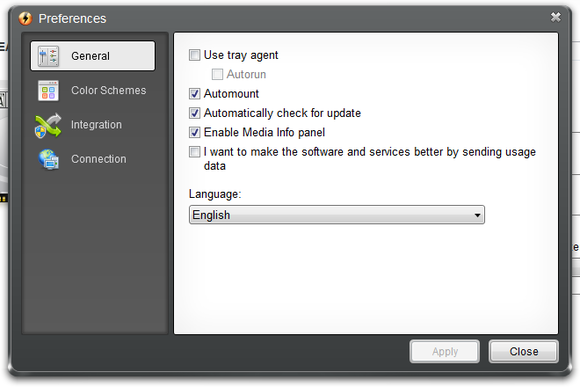Uncheck the Automount option
Screen dimensions: 580x387
(195, 94)
